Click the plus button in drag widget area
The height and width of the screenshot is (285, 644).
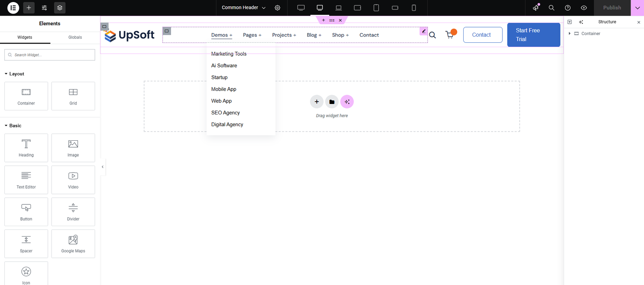click(x=317, y=102)
